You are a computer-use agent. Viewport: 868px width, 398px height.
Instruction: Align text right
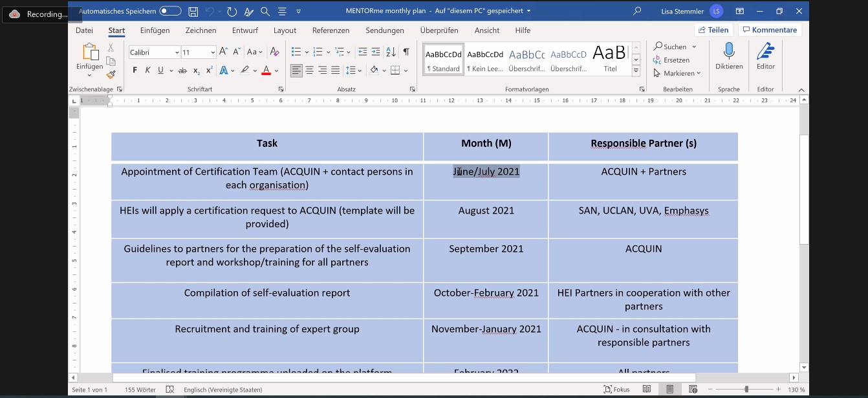click(322, 71)
